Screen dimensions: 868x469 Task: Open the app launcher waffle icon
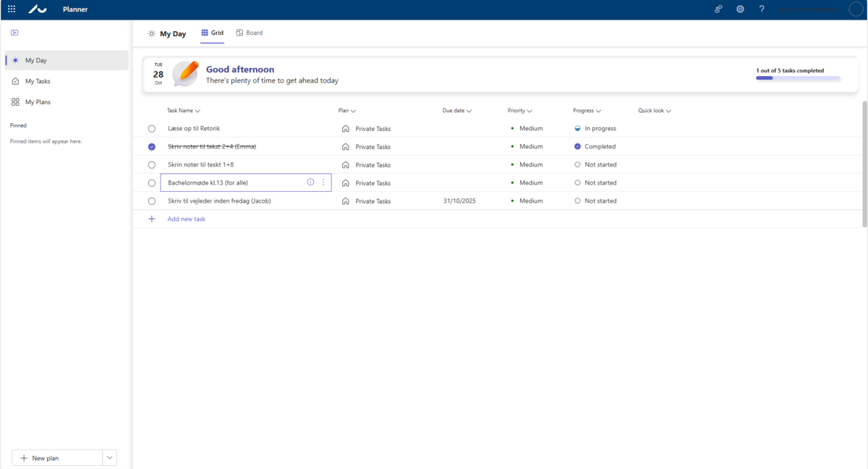12,9
